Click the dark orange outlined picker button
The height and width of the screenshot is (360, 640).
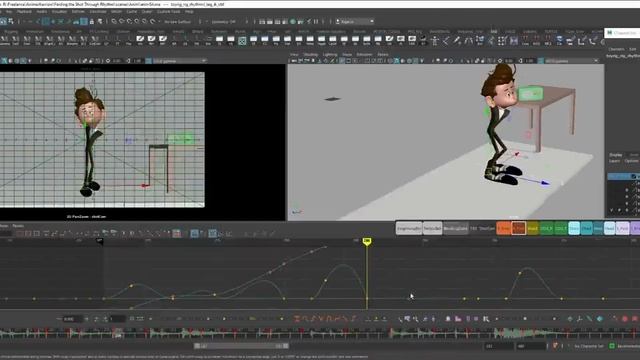coord(518,229)
